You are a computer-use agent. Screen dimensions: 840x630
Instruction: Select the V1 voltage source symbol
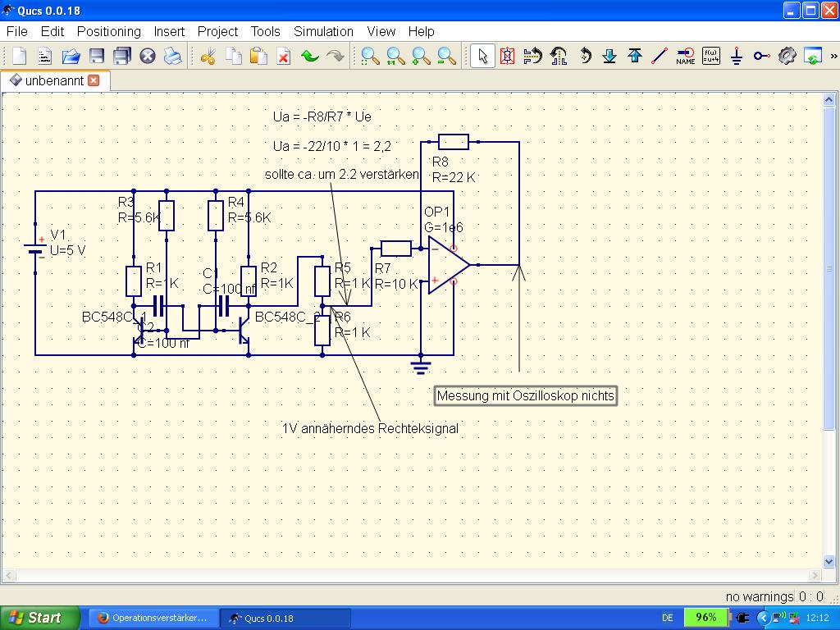35,249
